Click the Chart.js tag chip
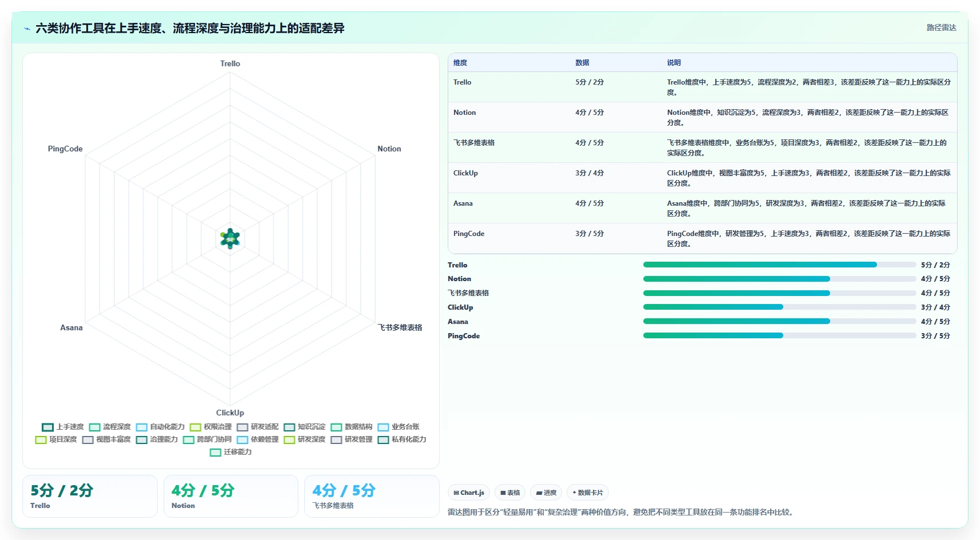The height and width of the screenshot is (540, 980). pyautogui.click(x=469, y=493)
